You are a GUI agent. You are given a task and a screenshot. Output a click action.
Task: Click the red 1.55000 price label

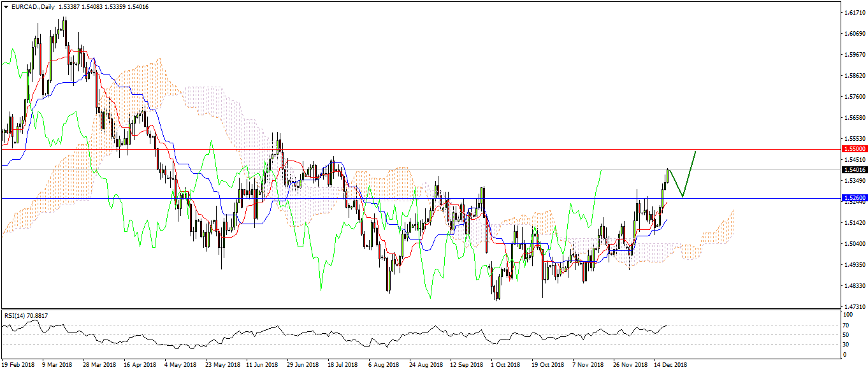(853, 148)
